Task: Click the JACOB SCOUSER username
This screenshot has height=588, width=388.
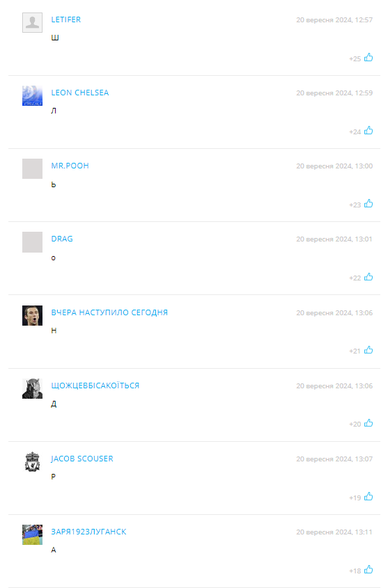Action: point(82,459)
